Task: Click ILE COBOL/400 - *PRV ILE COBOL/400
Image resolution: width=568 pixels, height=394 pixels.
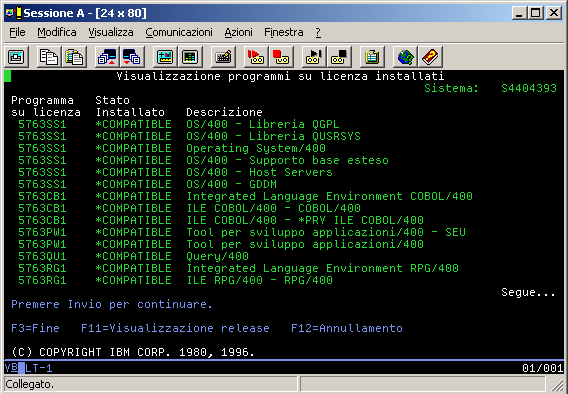Action: (x=305, y=220)
